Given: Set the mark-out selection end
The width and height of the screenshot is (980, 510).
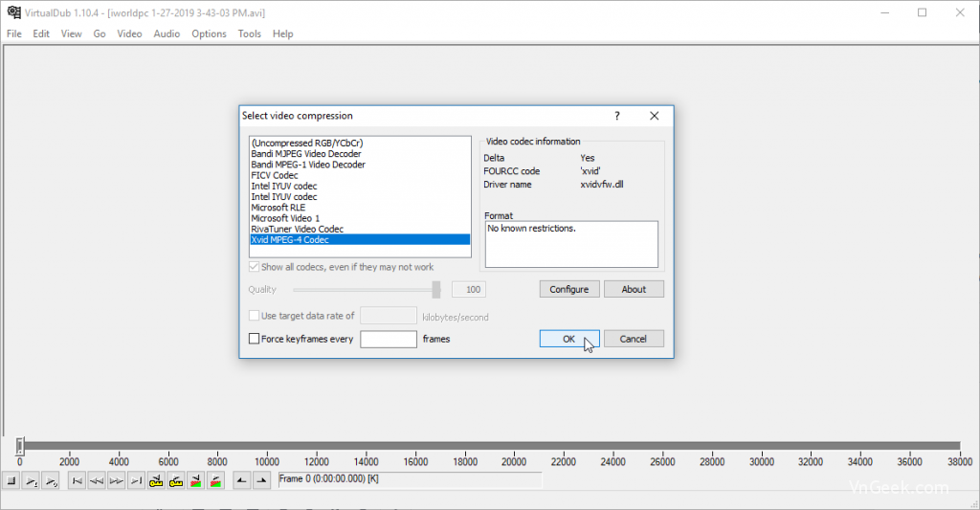Looking at the screenshot, I should 262,480.
